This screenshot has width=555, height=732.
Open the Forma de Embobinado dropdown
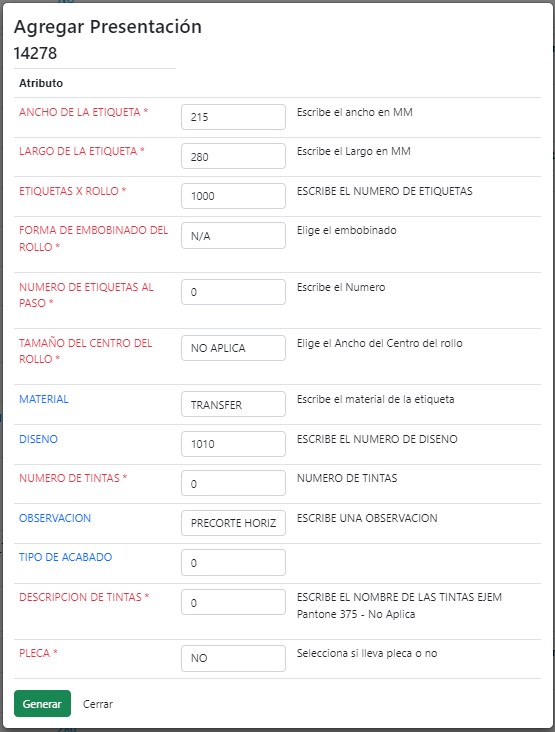click(x=233, y=236)
